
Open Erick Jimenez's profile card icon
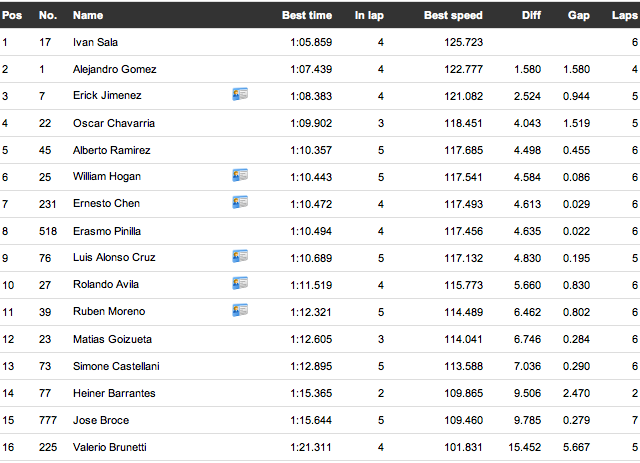click(240, 94)
